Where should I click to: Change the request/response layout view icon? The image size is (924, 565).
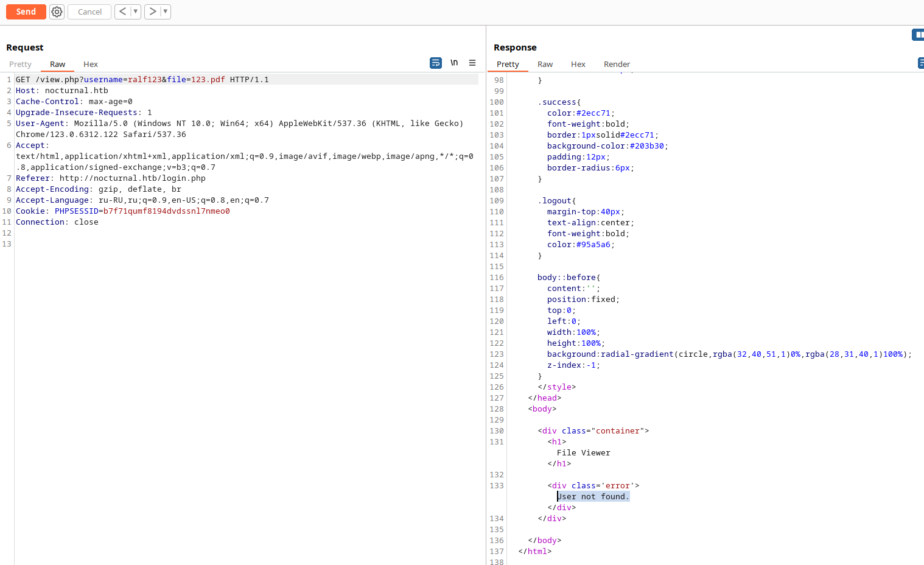tap(918, 35)
